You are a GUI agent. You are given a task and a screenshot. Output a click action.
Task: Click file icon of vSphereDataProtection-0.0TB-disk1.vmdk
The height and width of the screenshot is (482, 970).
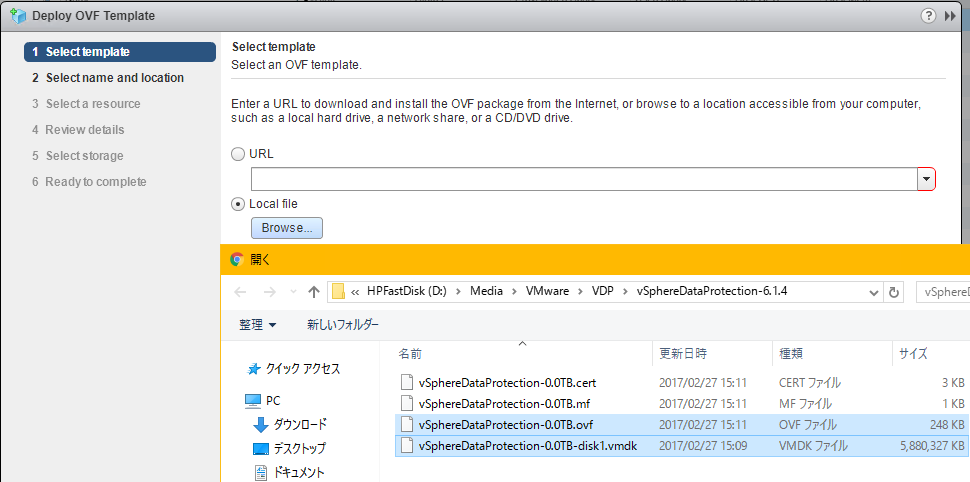click(406, 445)
